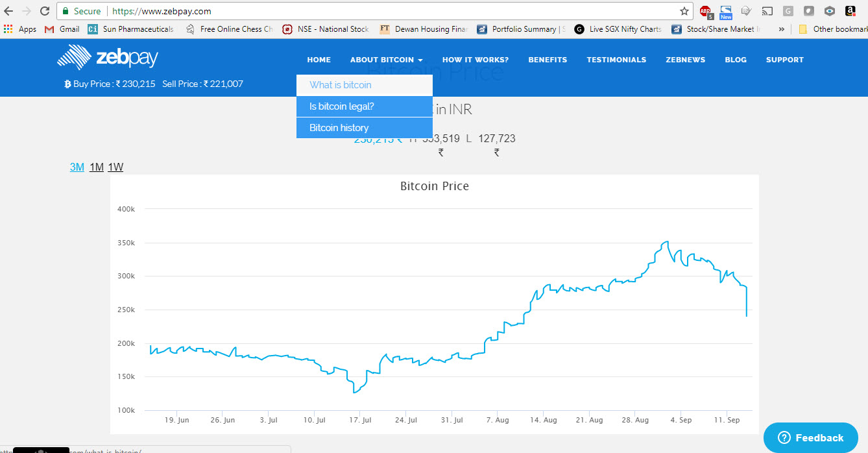Open the Other bookmarks folder
This screenshot has height=453, width=868.
point(832,29)
